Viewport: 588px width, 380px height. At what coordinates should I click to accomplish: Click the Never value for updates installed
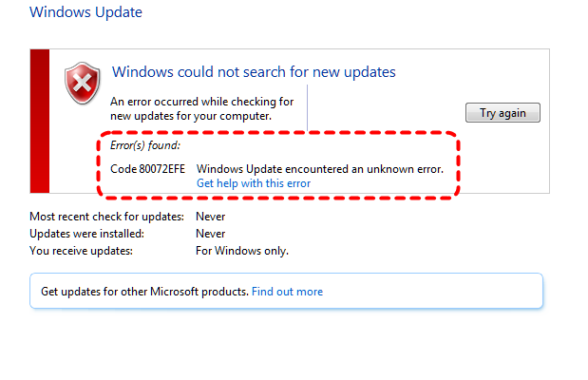pyautogui.click(x=210, y=234)
